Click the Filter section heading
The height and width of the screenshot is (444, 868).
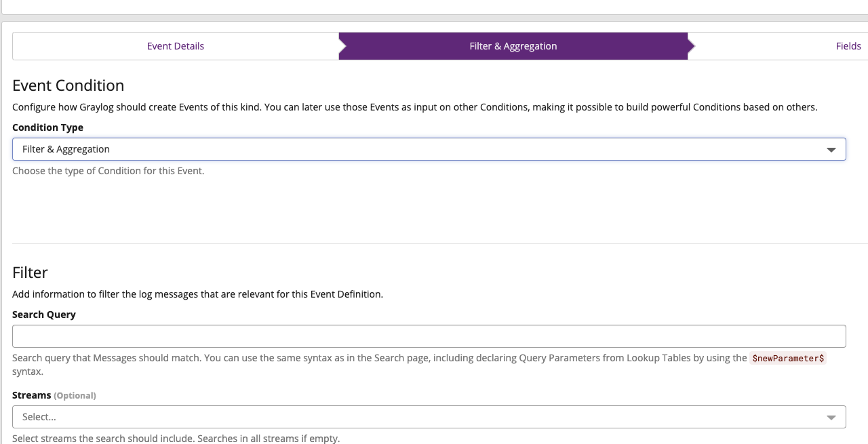click(30, 273)
